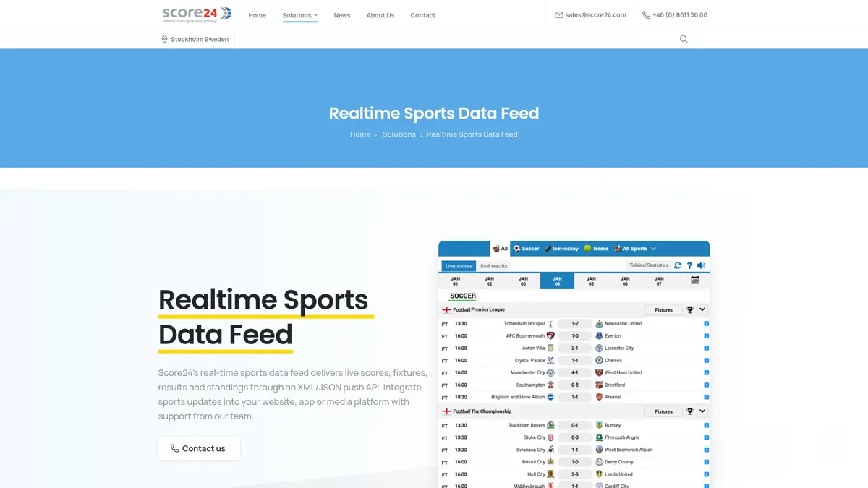Go to About Us page
The width and height of the screenshot is (868, 488).
tap(380, 15)
